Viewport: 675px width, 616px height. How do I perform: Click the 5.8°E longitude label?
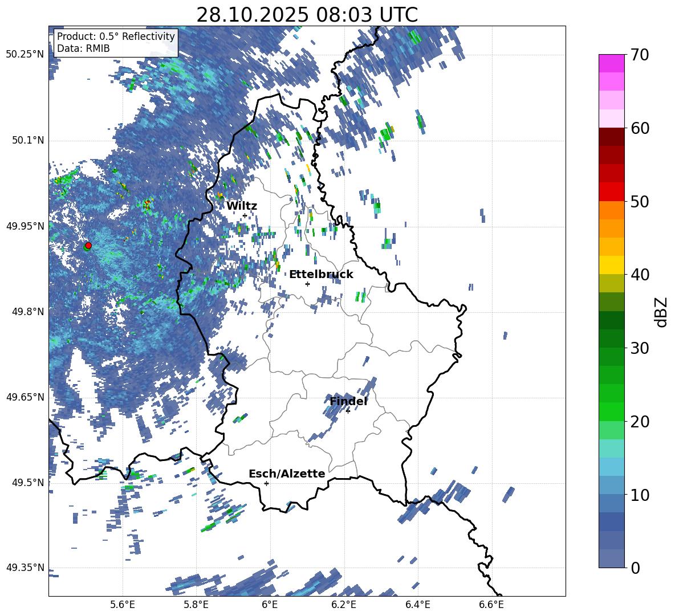pyautogui.click(x=196, y=605)
